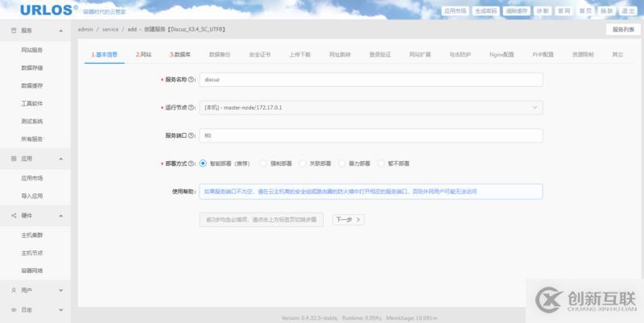Click the help icon beside 服务名称
Screen dimensions: 644x323
[192, 80]
